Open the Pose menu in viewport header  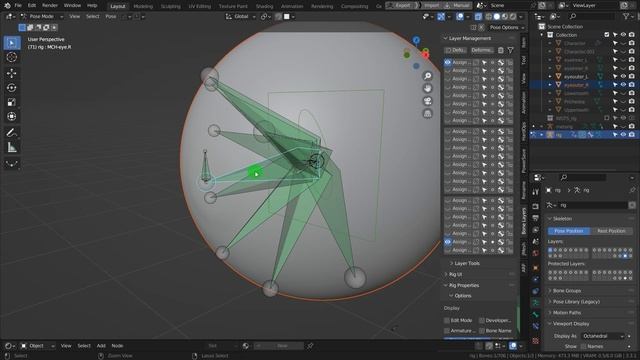[x=111, y=17]
